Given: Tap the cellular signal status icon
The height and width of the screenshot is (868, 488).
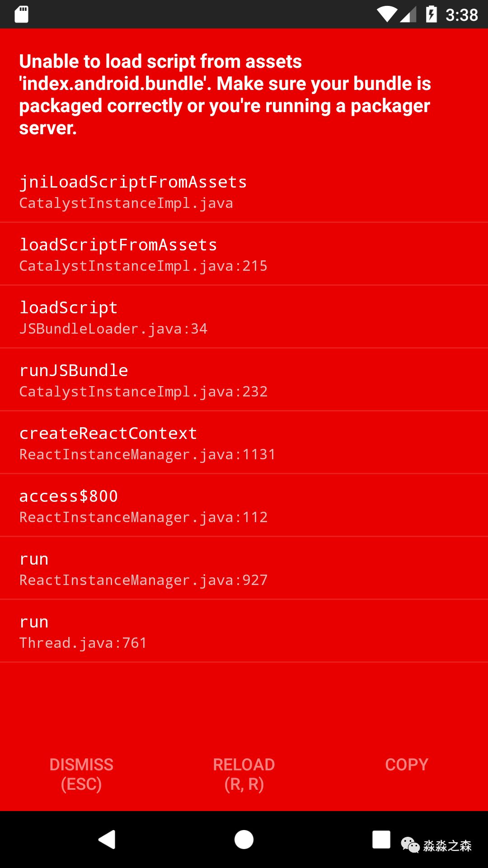Looking at the screenshot, I should pyautogui.click(x=408, y=15).
